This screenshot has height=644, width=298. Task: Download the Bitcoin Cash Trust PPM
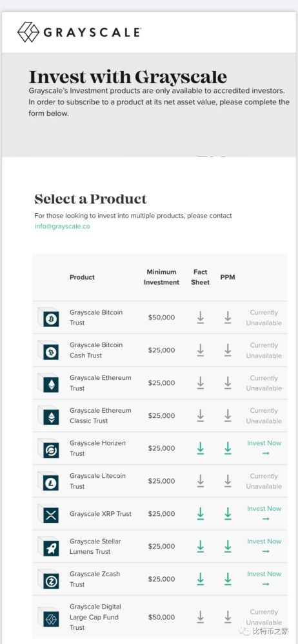(228, 350)
